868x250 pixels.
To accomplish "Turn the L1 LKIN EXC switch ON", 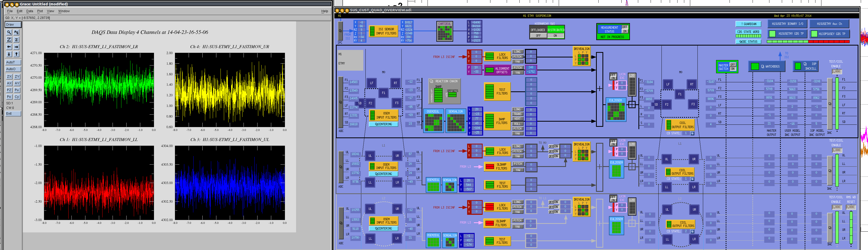I will pos(613,144).
